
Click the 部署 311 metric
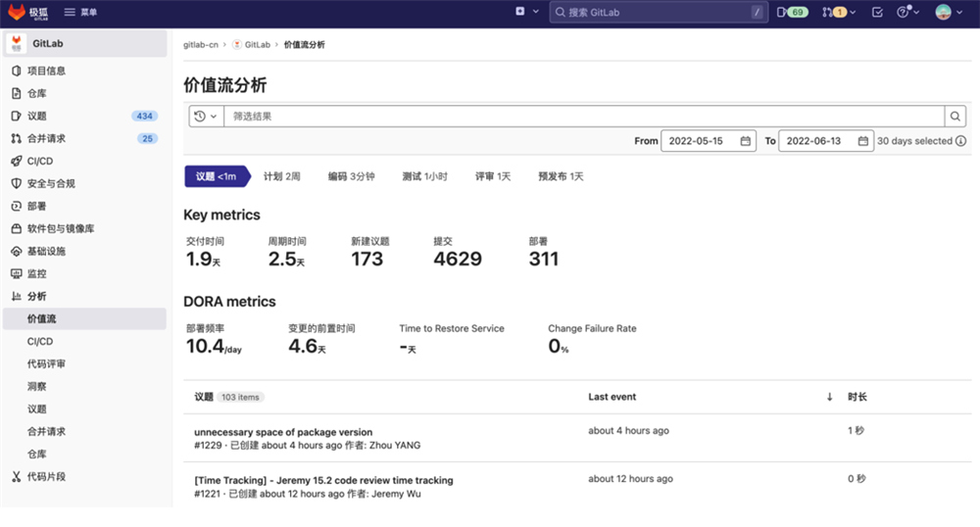544,253
